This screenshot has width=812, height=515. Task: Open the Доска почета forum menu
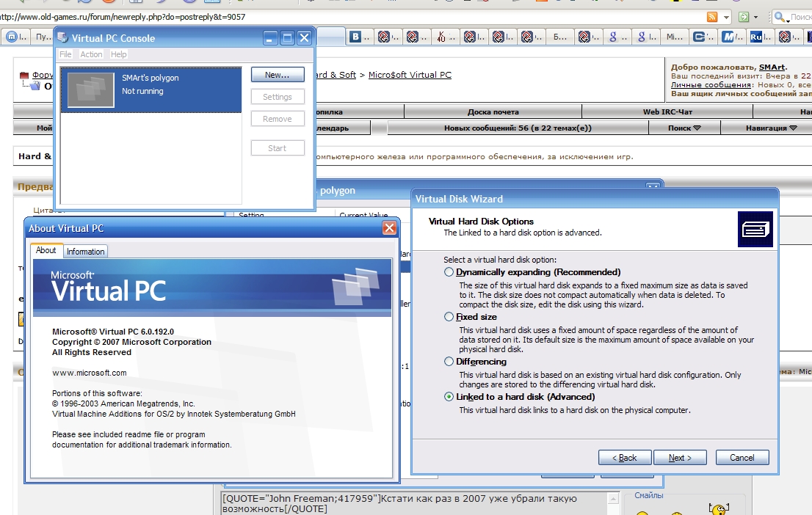point(493,112)
